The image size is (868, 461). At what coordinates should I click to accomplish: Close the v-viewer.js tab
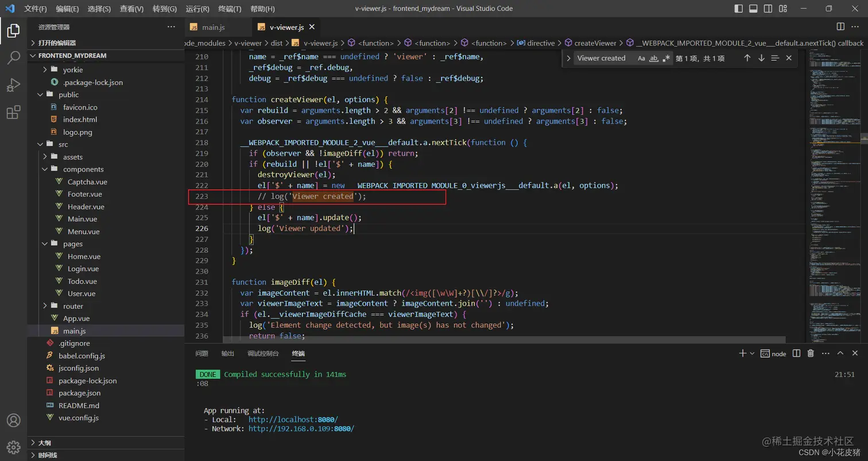click(312, 27)
